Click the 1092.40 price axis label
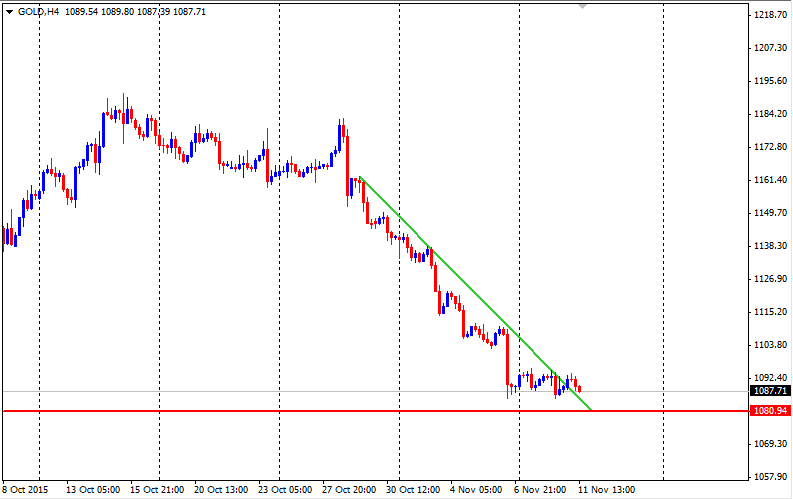 point(770,378)
